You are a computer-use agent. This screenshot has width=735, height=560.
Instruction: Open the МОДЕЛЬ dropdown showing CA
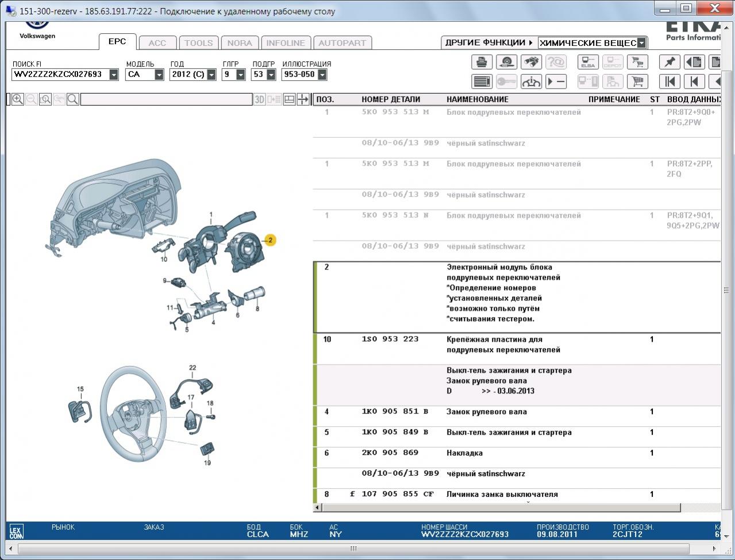point(159,75)
